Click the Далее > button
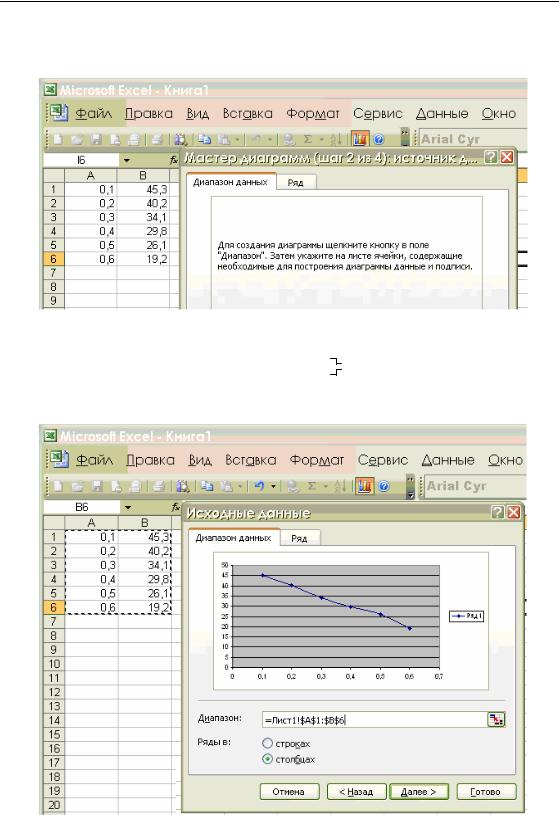The width and height of the screenshot is (559, 815). pyautogui.click(x=419, y=792)
